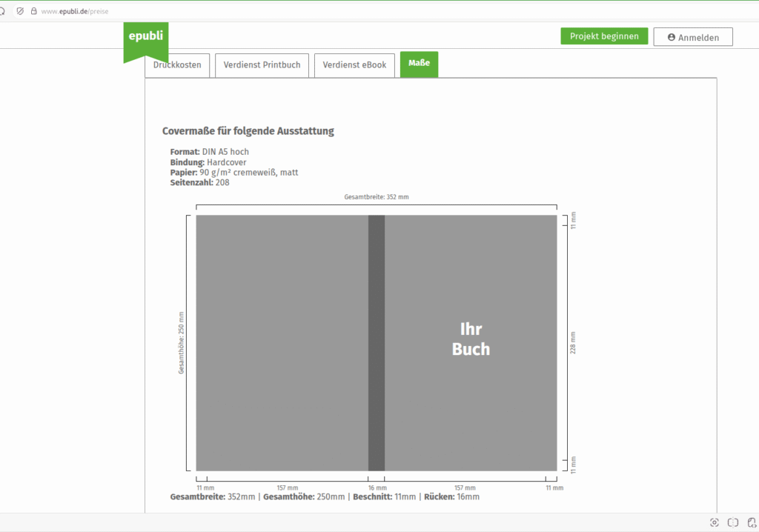Viewport: 759px width, 532px height.
Task: Click the padlock site security icon
Action: (x=33, y=11)
